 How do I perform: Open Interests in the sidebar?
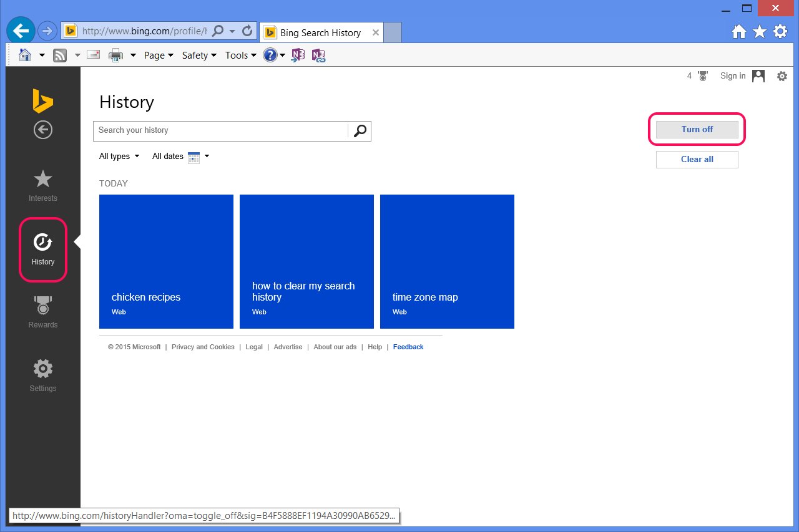pyautogui.click(x=42, y=186)
